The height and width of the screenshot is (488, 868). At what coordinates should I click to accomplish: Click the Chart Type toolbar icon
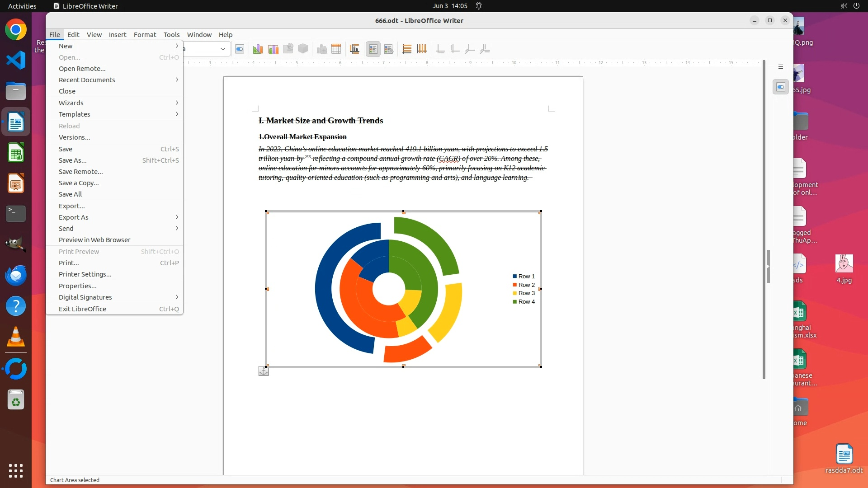[x=258, y=49]
